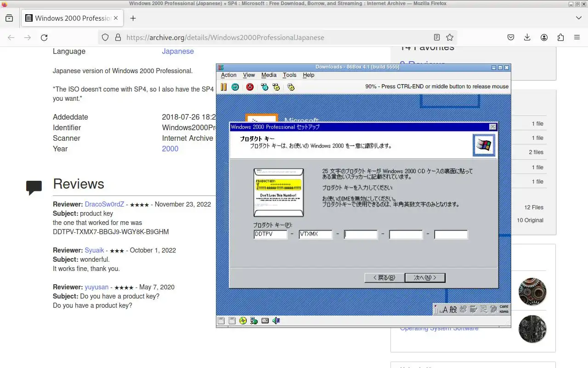Click the IME input mode A icon
This screenshot has height=368, width=588.
click(x=444, y=310)
